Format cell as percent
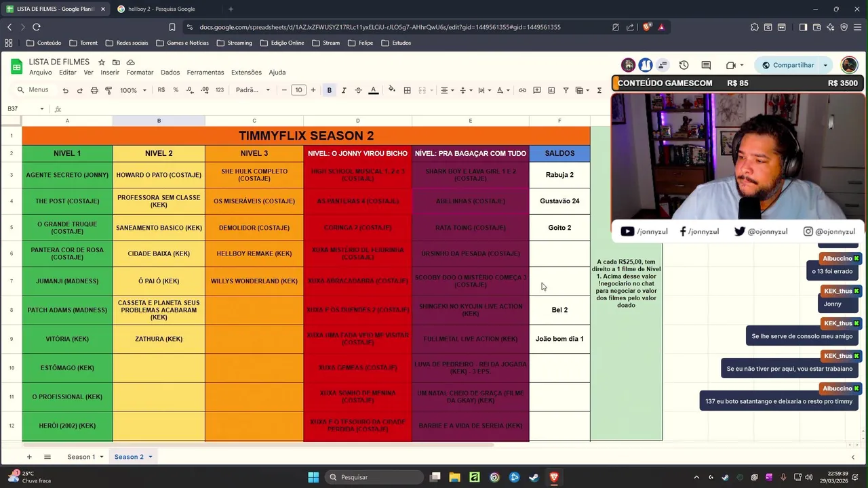Screen dimensions: 868x488 176,90
